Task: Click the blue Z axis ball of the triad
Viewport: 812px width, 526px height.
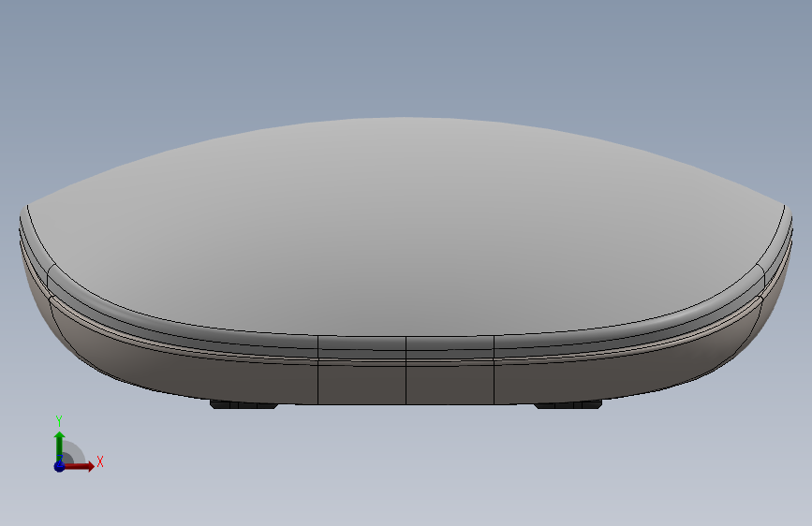Action: click(59, 466)
